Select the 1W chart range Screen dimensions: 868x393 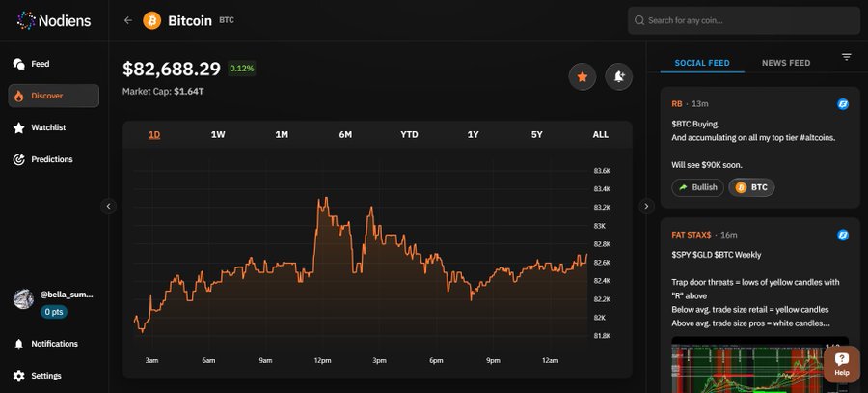click(218, 134)
